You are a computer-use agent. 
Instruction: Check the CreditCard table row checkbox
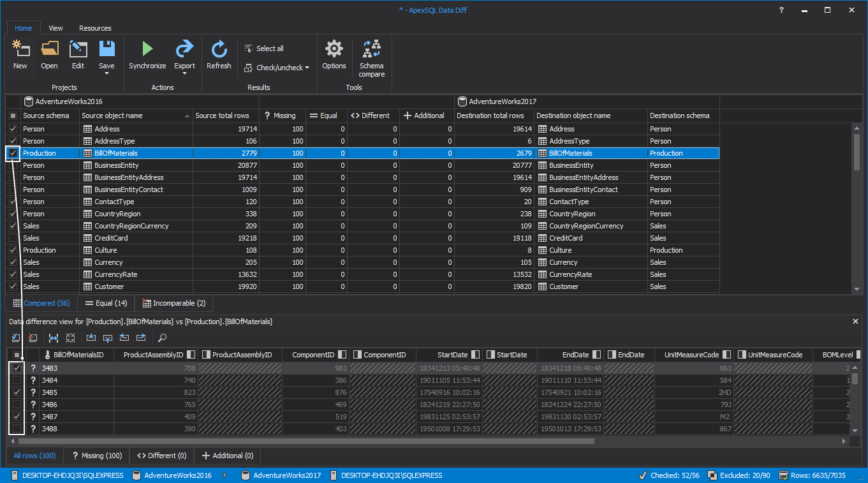point(13,238)
